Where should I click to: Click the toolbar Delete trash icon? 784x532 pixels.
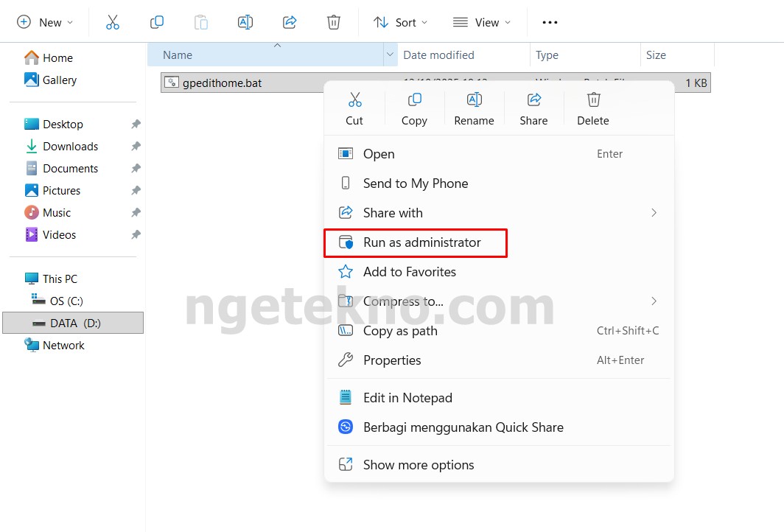coord(334,22)
